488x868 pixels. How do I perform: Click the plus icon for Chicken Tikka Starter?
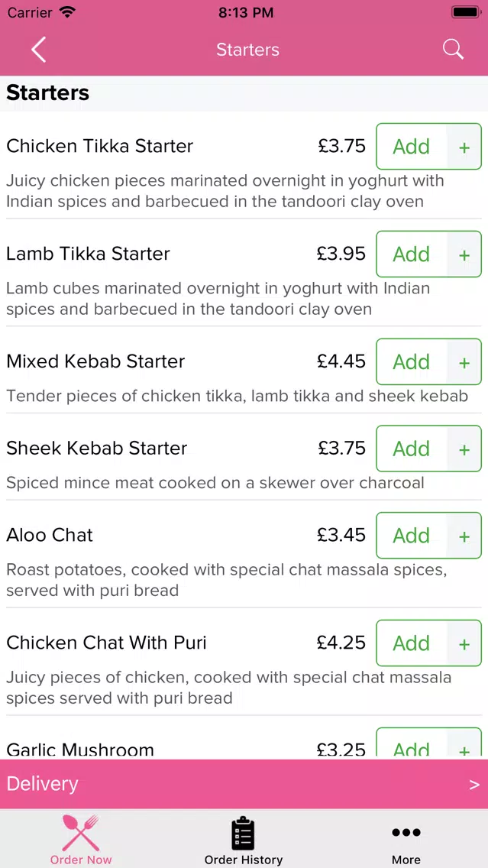point(464,147)
